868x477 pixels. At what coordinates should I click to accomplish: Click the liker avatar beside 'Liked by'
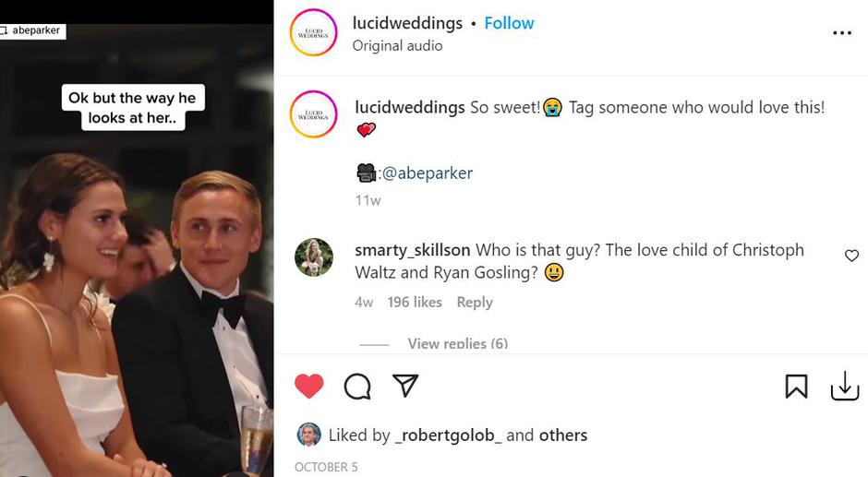click(x=308, y=435)
